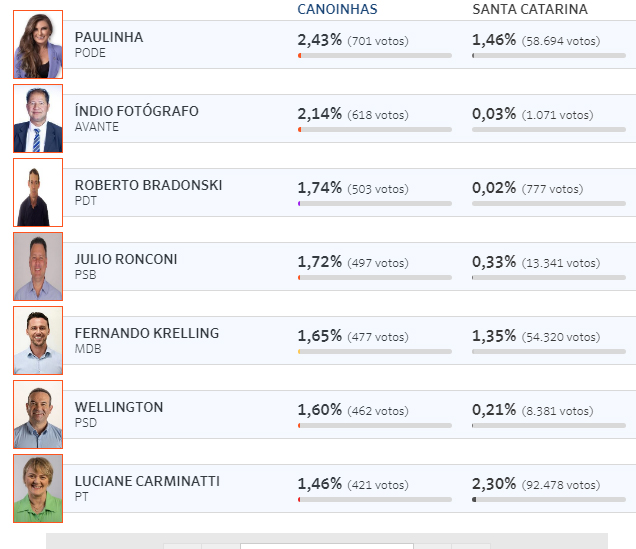Click Wellington's 1,60% Canoinhas result
Screen dimensions: 636x549
tap(320, 410)
